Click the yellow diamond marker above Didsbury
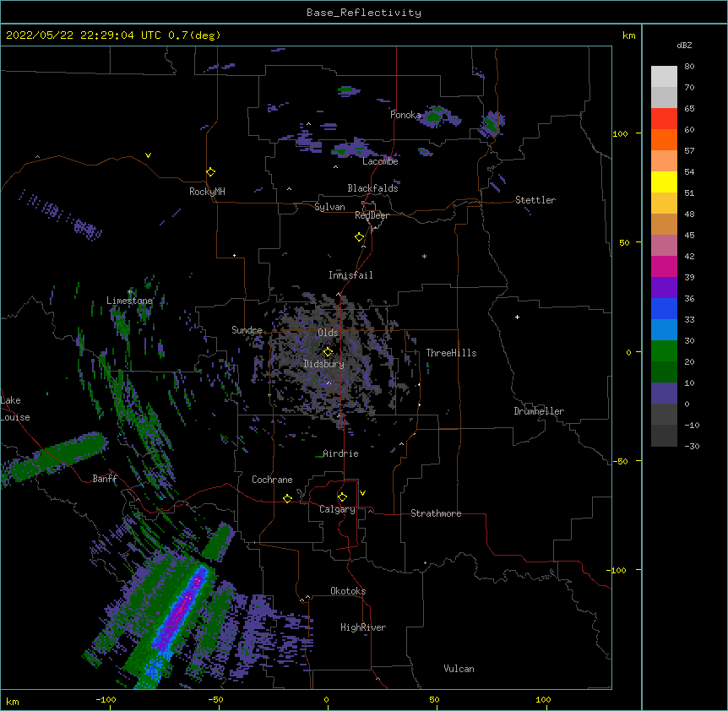728x711 pixels. click(x=329, y=351)
